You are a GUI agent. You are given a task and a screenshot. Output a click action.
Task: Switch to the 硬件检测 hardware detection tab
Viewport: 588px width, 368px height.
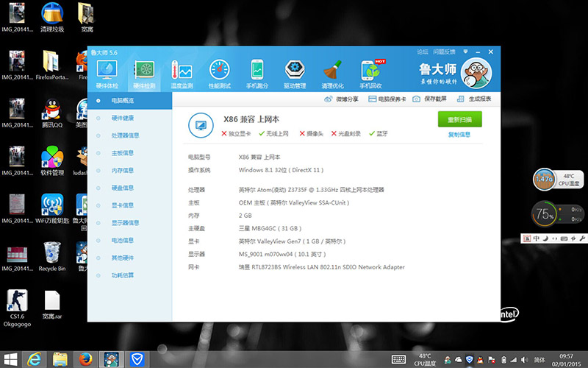pos(144,74)
